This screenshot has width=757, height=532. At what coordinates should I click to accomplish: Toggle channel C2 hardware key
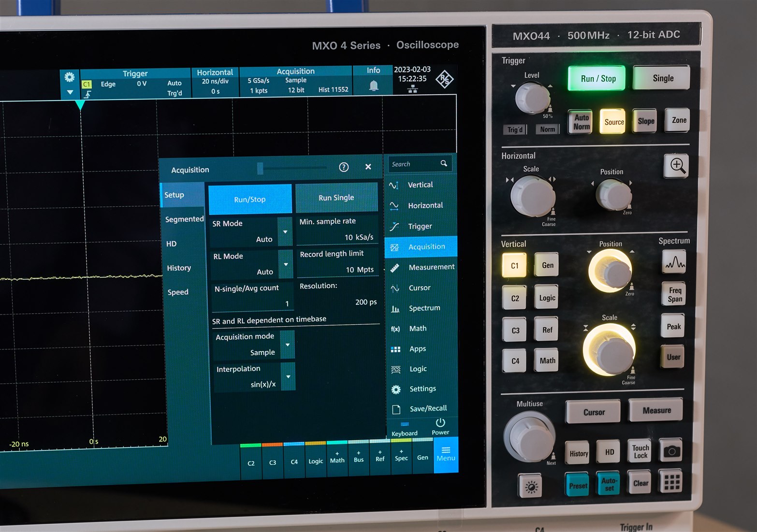click(515, 298)
